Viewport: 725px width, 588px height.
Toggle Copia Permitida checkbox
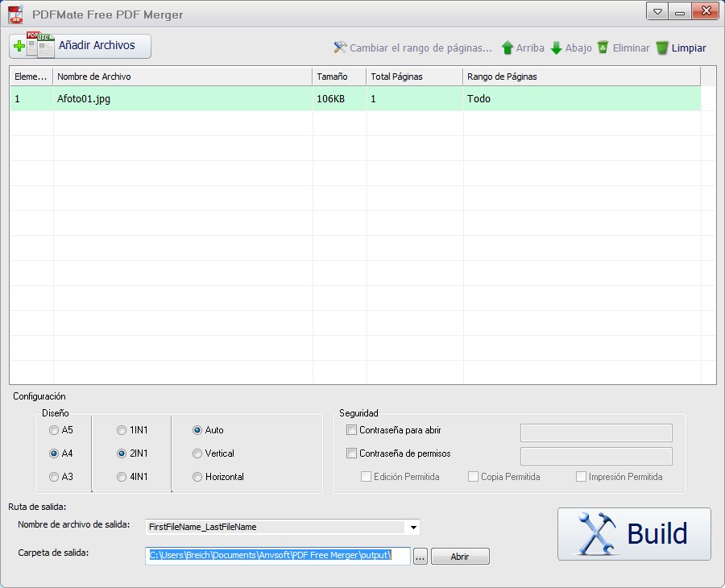473,477
